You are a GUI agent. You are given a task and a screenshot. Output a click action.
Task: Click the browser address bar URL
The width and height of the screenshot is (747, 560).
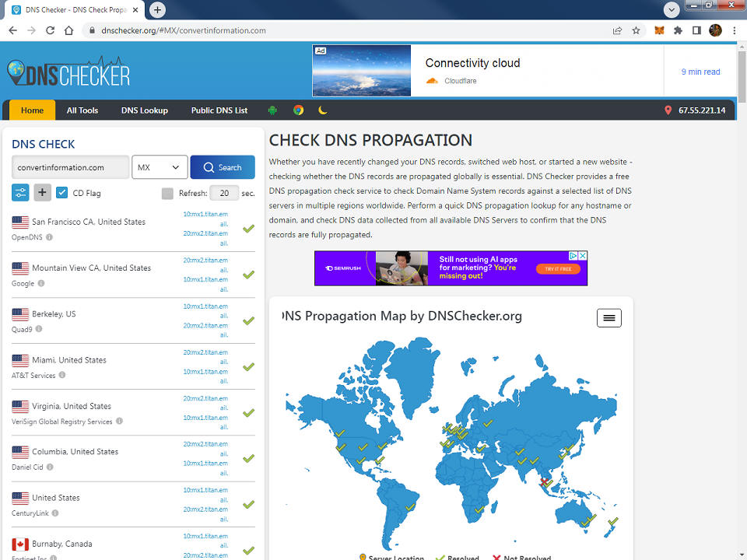click(184, 30)
